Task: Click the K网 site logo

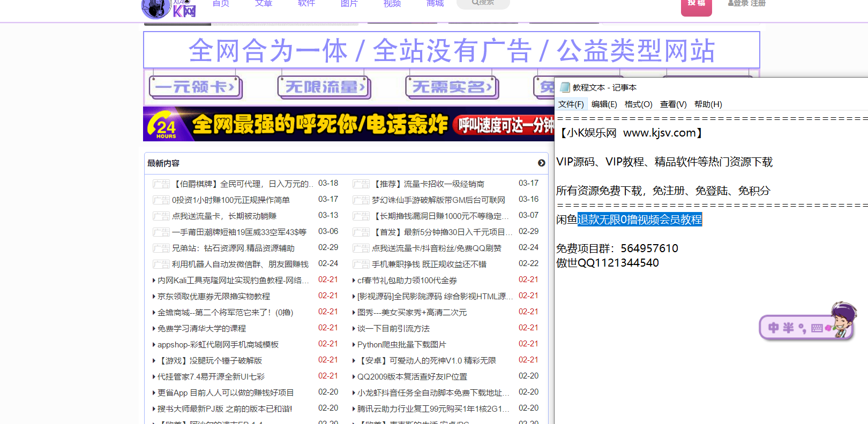Action: [169, 9]
